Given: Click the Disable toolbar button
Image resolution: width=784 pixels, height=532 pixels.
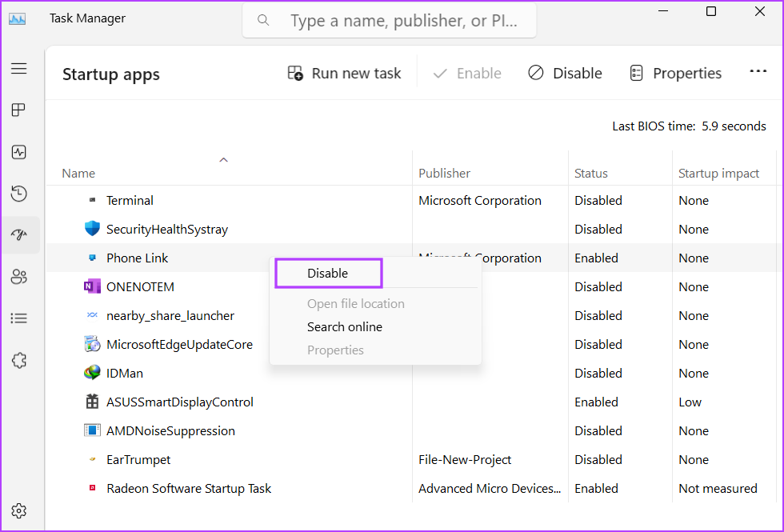Looking at the screenshot, I should pyautogui.click(x=565, y=74).
